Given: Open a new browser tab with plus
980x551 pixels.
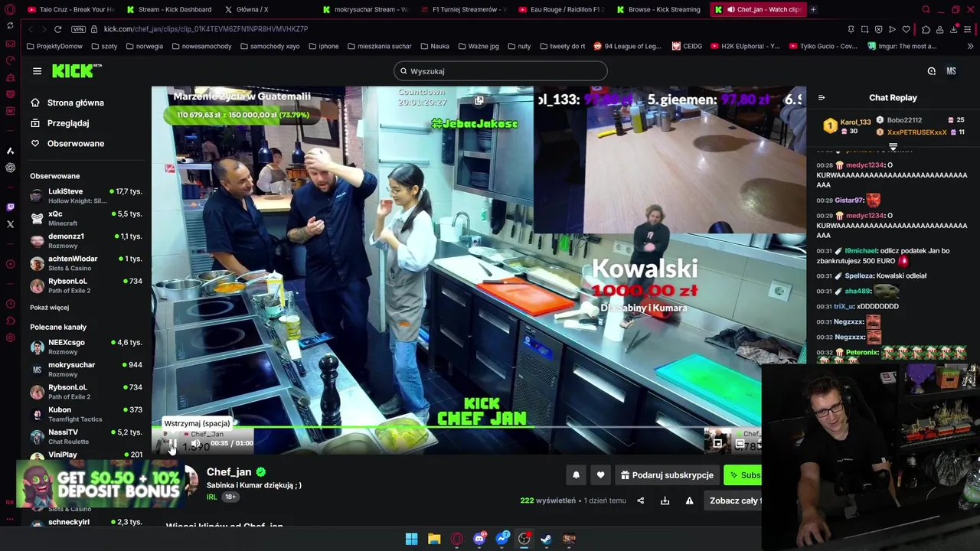Looking at the screenshot, I should click(813, 9).
